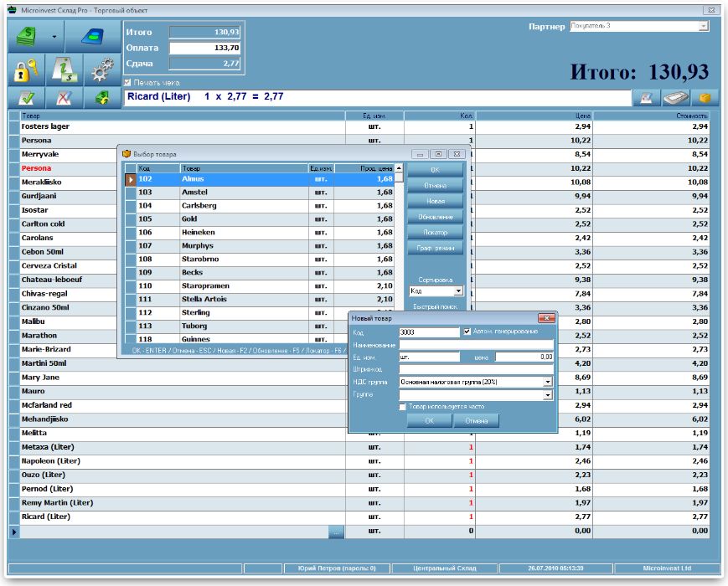Click the green checkmark confirm sale icon
The width and height of the screenshot is (728, 586).
pyautogui.click(x=26, y=98)
